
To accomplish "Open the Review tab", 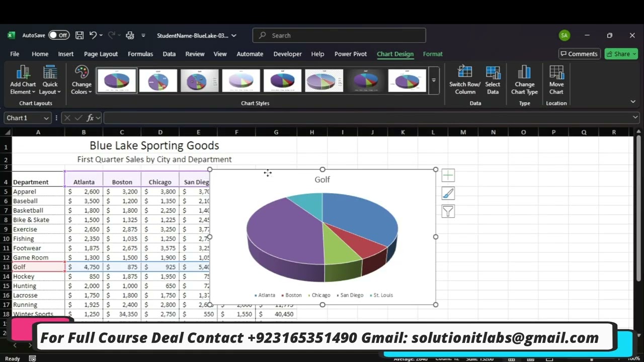I will tap(195, 54).
